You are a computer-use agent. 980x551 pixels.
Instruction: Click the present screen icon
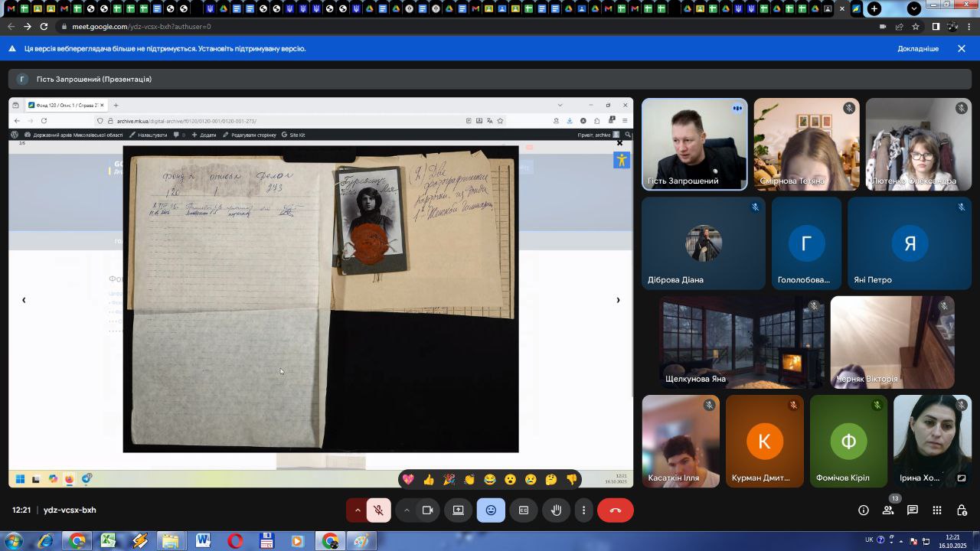(458, 510)
